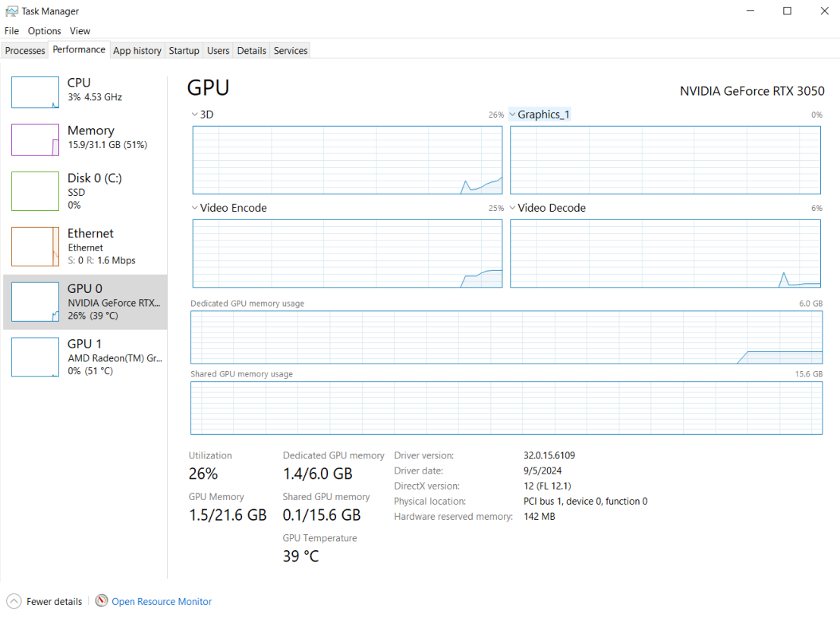Click the Resource Monitor icon
840x617 pixels.
(102, 601)
